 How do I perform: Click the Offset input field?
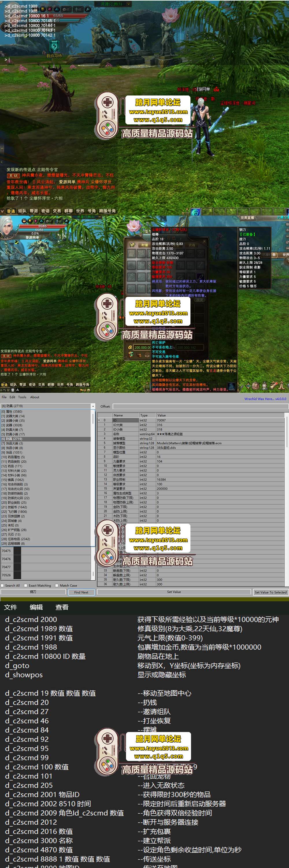[200, 407]
